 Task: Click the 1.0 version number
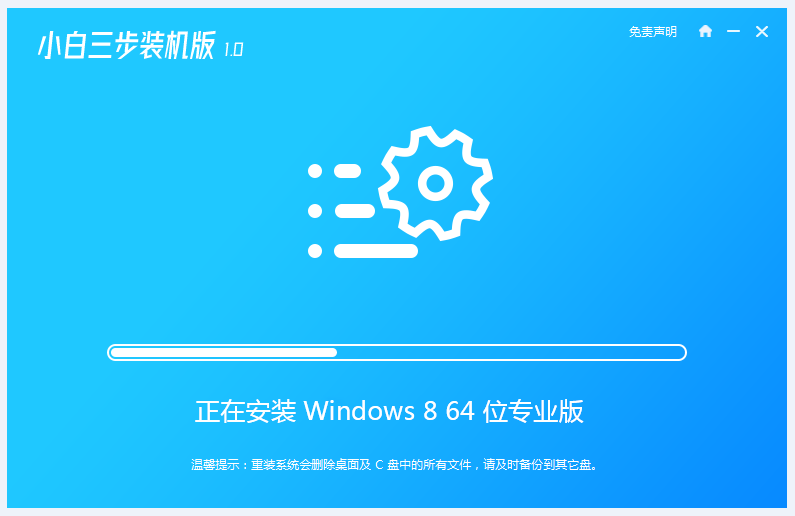pos(233,49)
